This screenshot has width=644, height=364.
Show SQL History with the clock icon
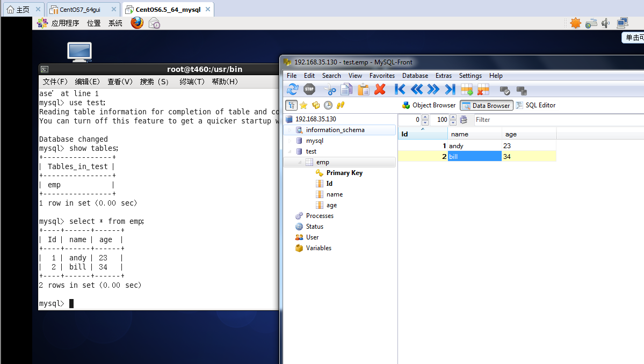[x=328, y=105]
